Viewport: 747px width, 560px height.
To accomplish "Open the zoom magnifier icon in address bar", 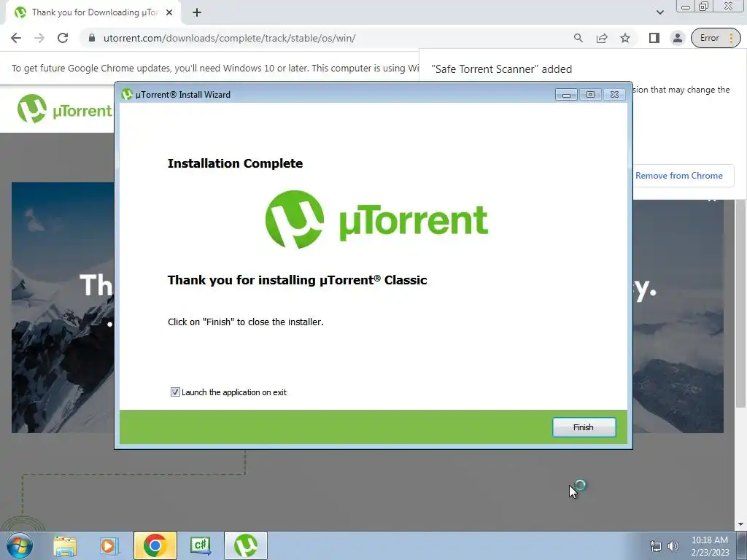I will tap(578, 38).
